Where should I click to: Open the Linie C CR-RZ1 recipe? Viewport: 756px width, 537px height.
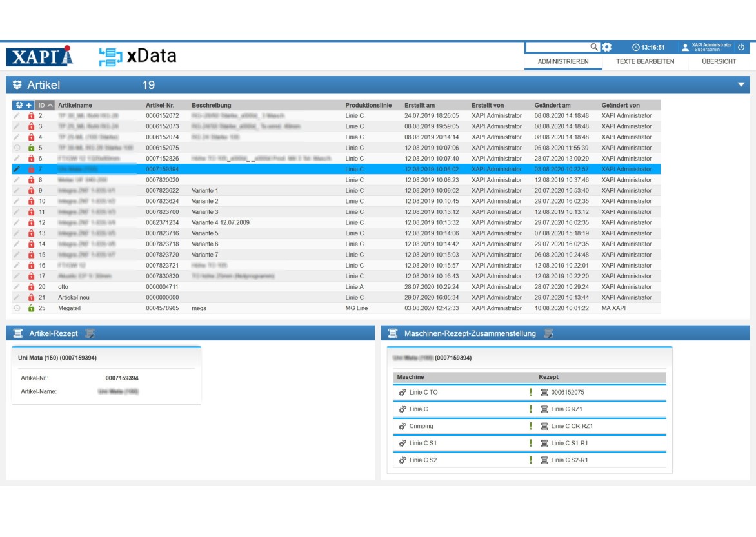pyautogui.click(x=572, y=426)
